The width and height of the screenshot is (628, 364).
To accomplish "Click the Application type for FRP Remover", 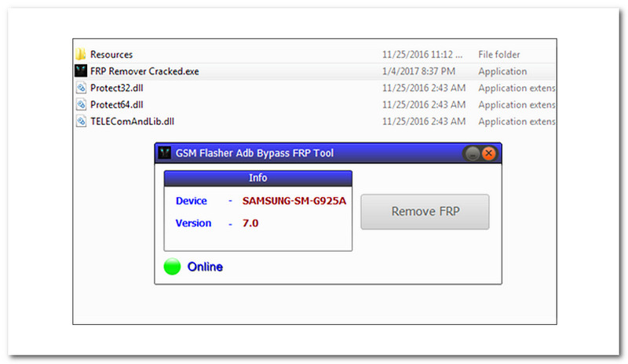I will (x=502, y=71).
